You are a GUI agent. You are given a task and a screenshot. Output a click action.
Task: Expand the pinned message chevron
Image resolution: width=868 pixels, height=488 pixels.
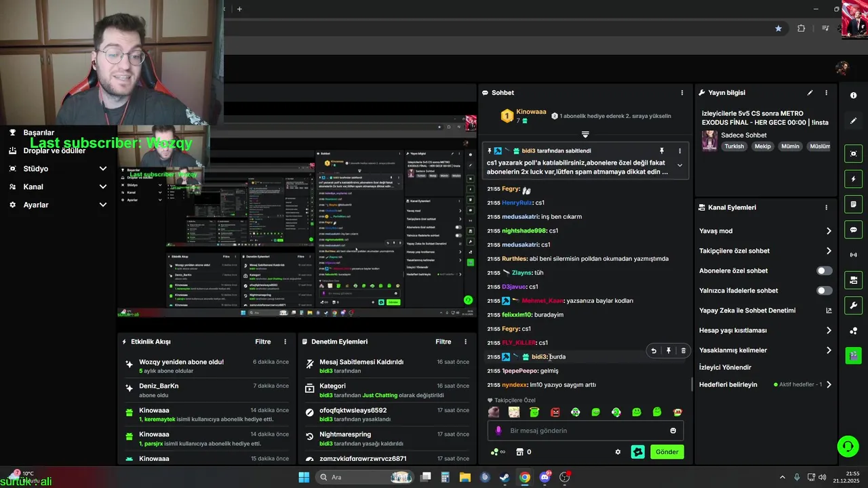pos(679,165)
